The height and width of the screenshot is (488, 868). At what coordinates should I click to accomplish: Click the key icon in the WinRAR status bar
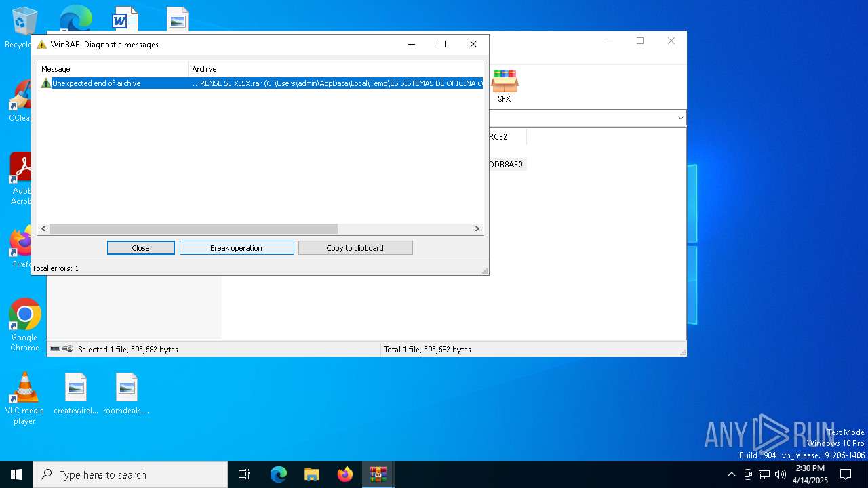68,349
